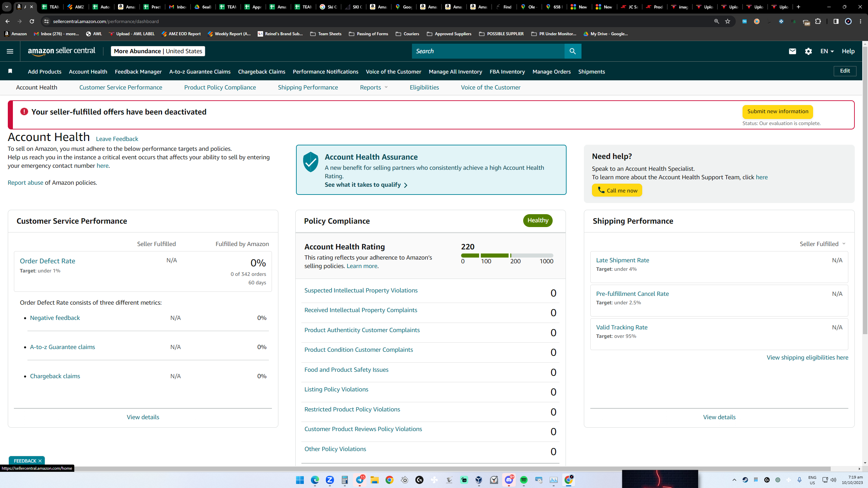
Task: Click View shipping eligibilities here
Action: pyautogui.click(x=808, y=358)
